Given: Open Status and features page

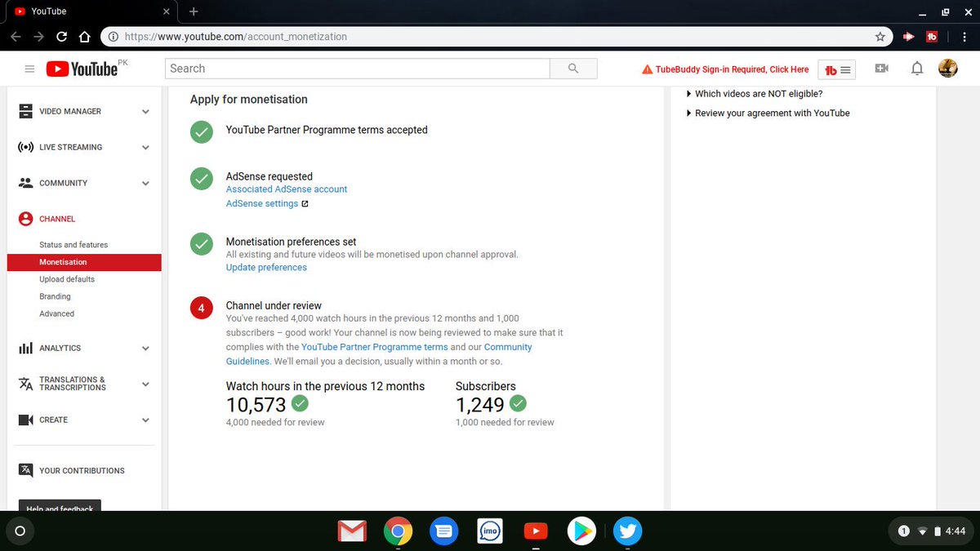Looking at the screenshot, I should pos(73,245).
